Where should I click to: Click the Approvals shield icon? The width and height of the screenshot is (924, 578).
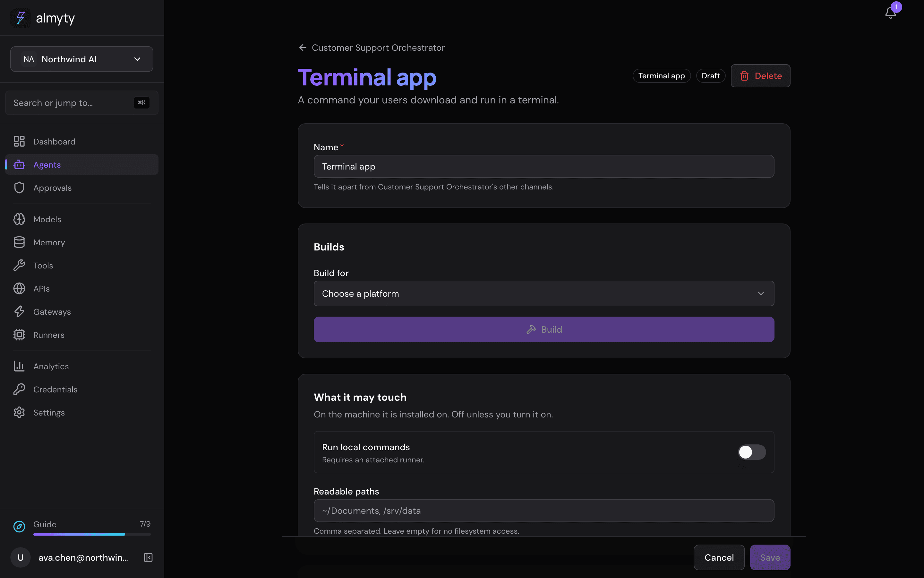(19, 188)
